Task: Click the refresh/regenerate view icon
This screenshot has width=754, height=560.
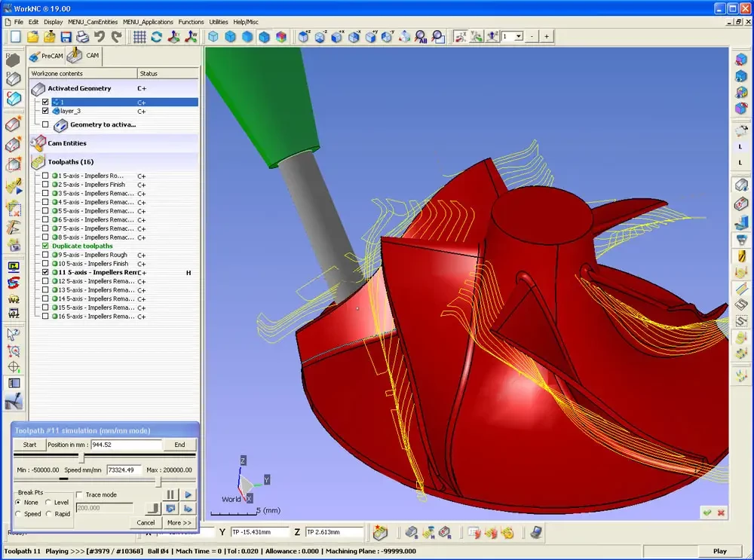Action: point(156,36)
